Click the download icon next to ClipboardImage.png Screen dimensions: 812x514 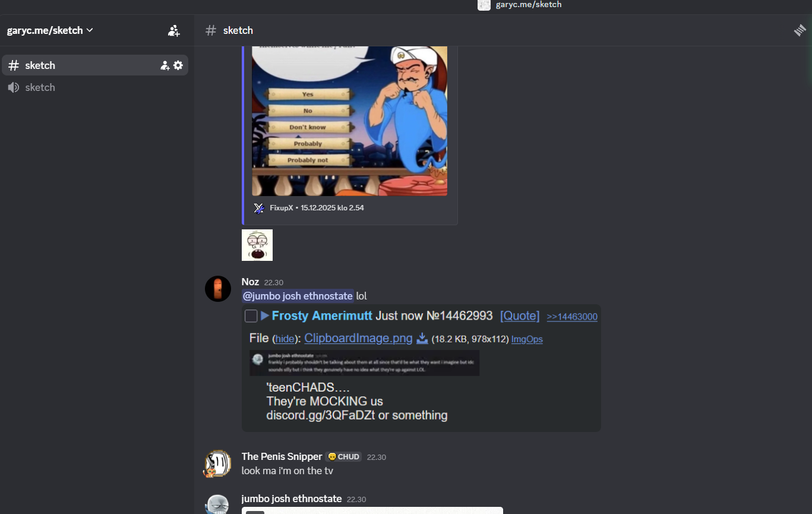[x=422, y=338]
